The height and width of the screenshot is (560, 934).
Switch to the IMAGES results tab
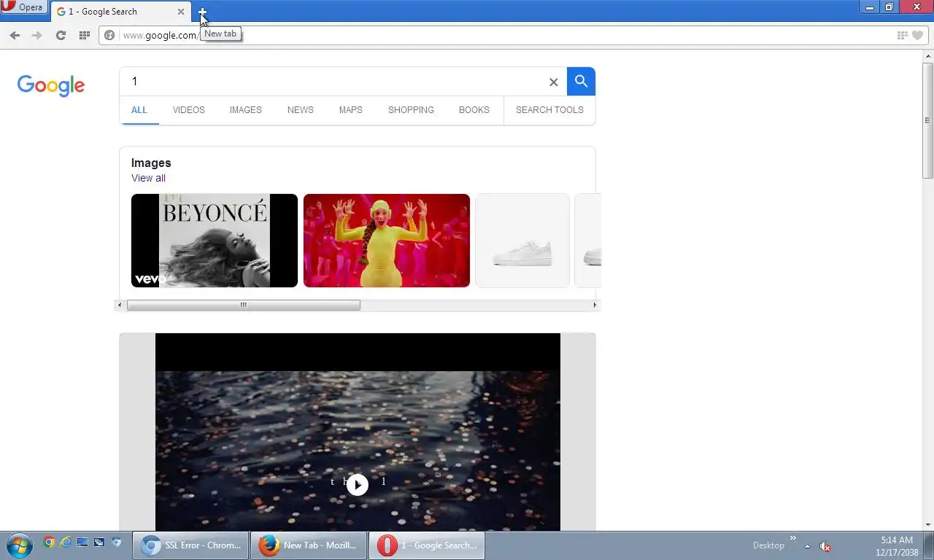point(245,110)
